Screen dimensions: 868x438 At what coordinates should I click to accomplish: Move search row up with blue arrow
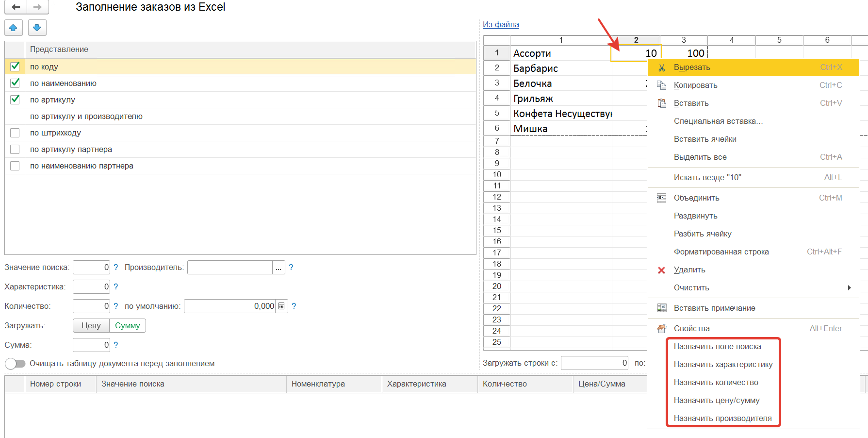tap(14, 28)
